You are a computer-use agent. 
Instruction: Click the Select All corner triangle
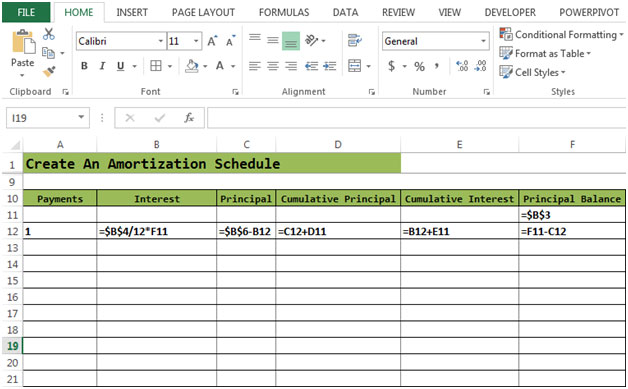pyautogui.click(x=15, y=144)
